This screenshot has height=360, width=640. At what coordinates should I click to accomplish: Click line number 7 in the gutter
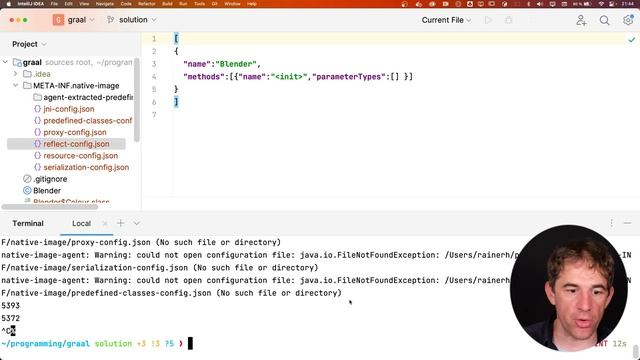[154, 115]
